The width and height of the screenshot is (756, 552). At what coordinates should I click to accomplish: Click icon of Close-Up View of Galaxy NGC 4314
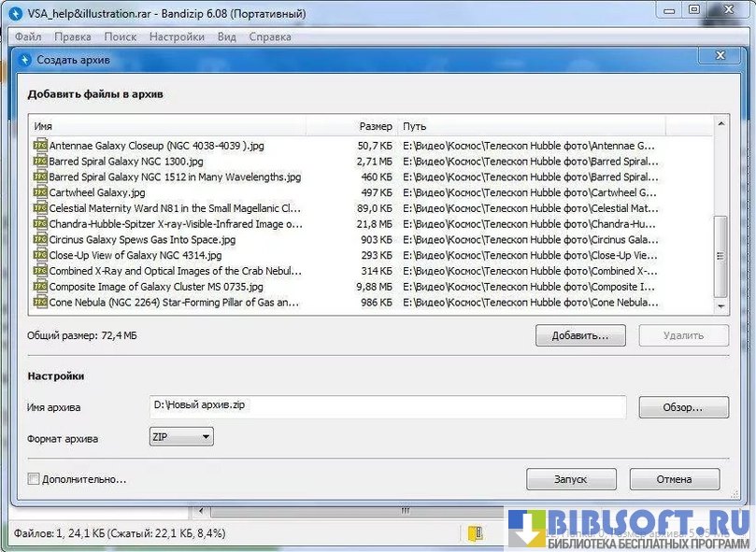tap(40, 255)
